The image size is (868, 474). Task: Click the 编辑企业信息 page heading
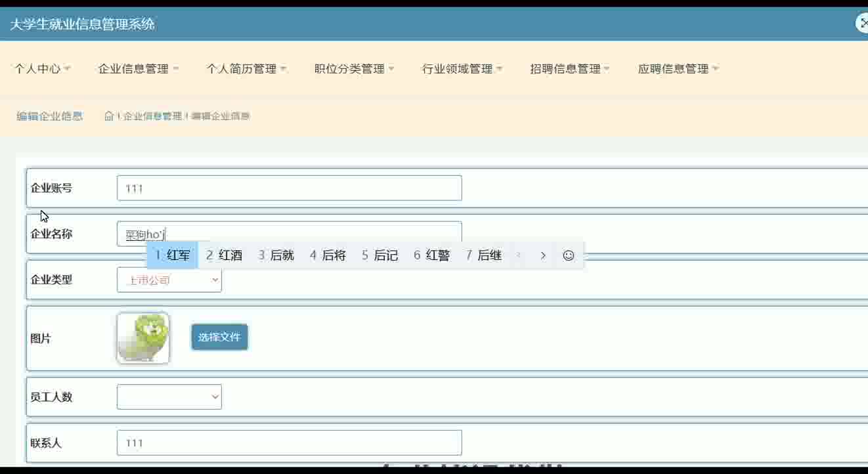pos(50,116)
